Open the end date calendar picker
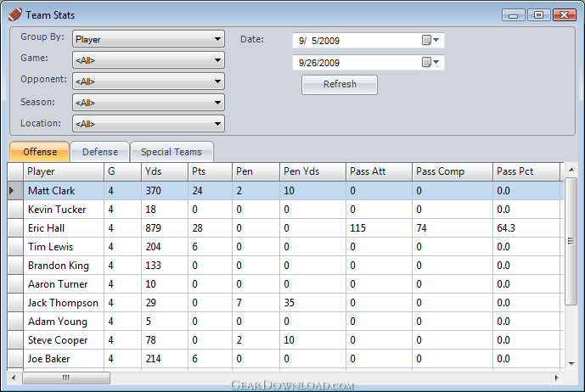The width and height of the screenshot is (585, 392). (x=430, y=62)
